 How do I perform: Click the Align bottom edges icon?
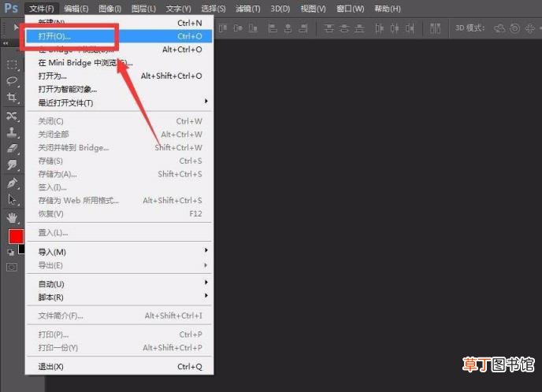point(253,28)
